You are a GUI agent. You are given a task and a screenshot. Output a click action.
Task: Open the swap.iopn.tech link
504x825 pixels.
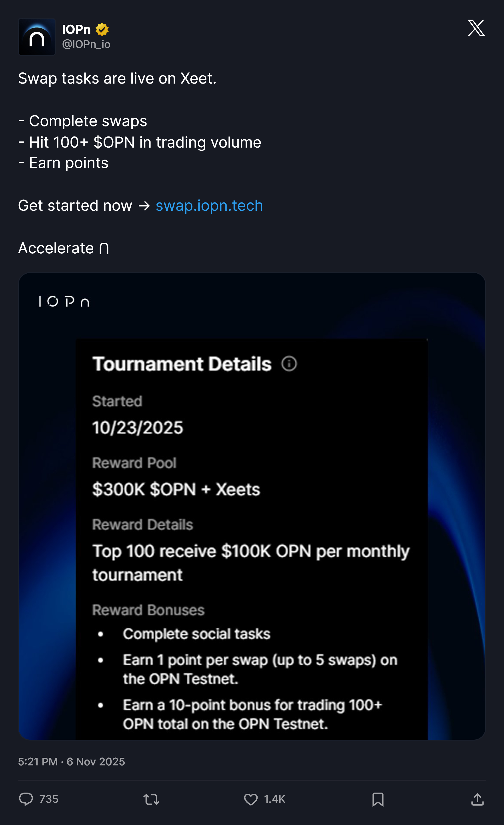[x=209, y=206]
